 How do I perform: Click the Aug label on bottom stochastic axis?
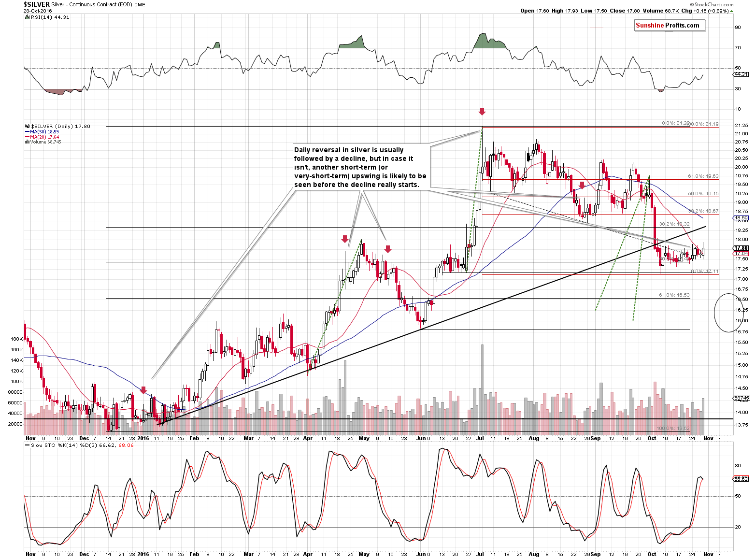(x=534, y=554)
